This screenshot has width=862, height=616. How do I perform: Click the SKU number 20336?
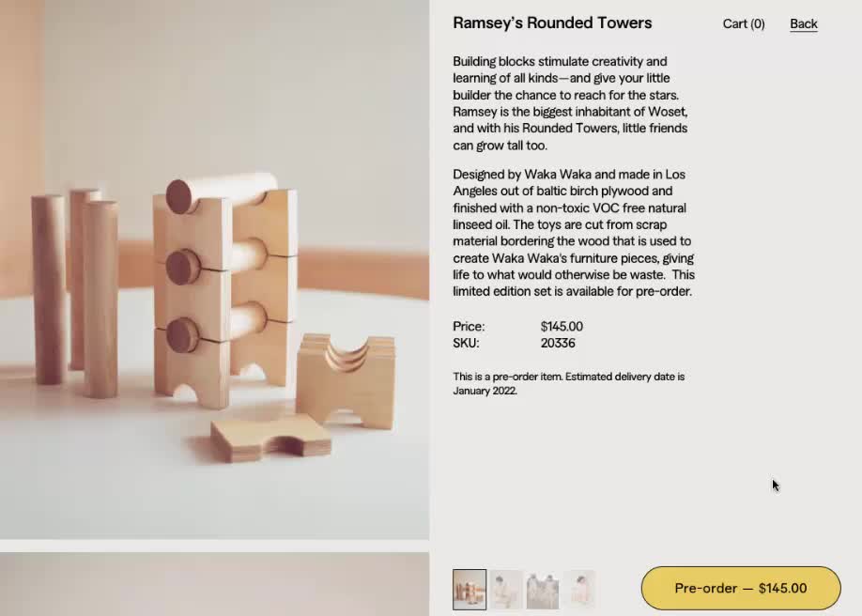[x=558, y=343]
